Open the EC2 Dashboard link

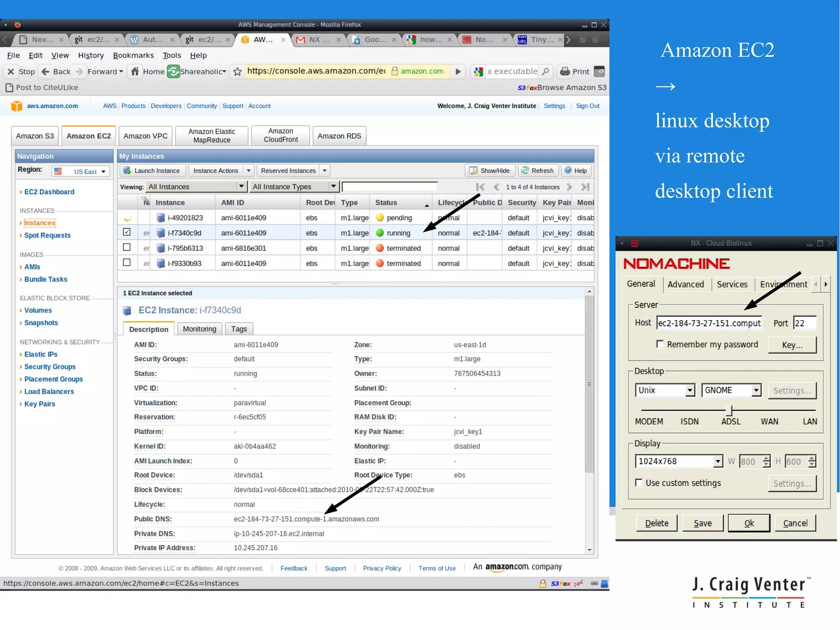[49, 192]
